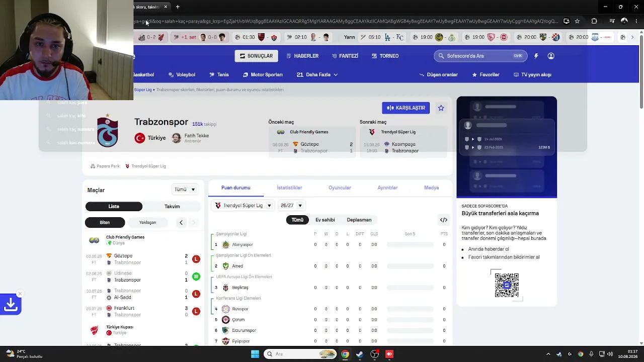Click the Alanyaspor team logo
This screenshot has height=362, width=644.
click(226, 245)
